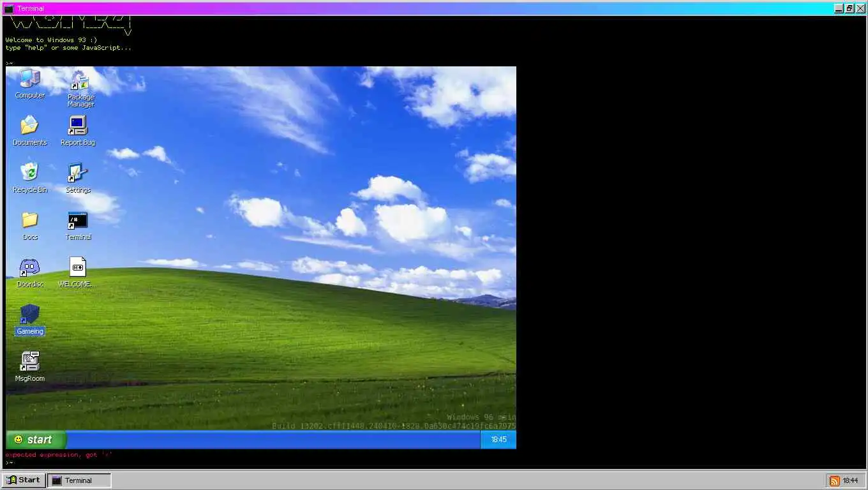Close the Terminal window
868x490 pixels.
860,8
